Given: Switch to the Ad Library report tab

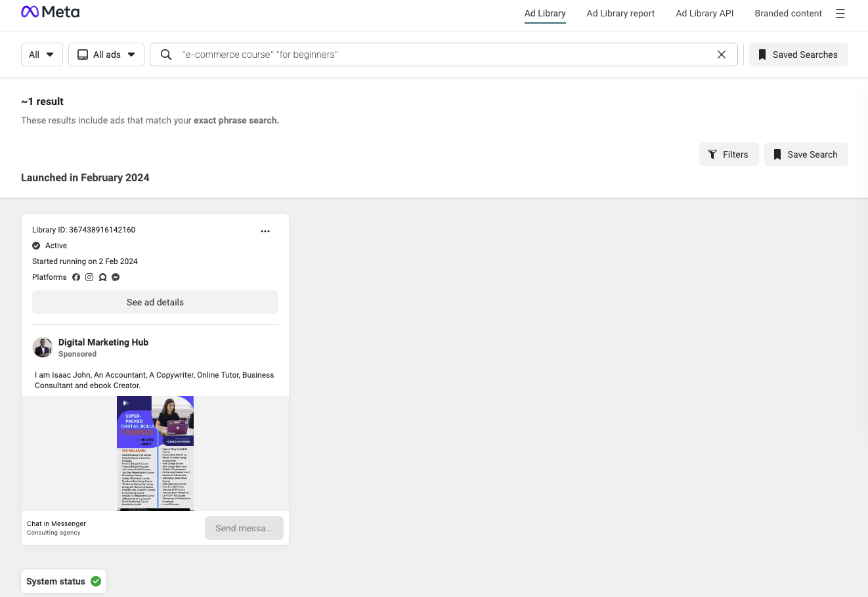Looking at the screenshot, I should [x=620, y=13].
